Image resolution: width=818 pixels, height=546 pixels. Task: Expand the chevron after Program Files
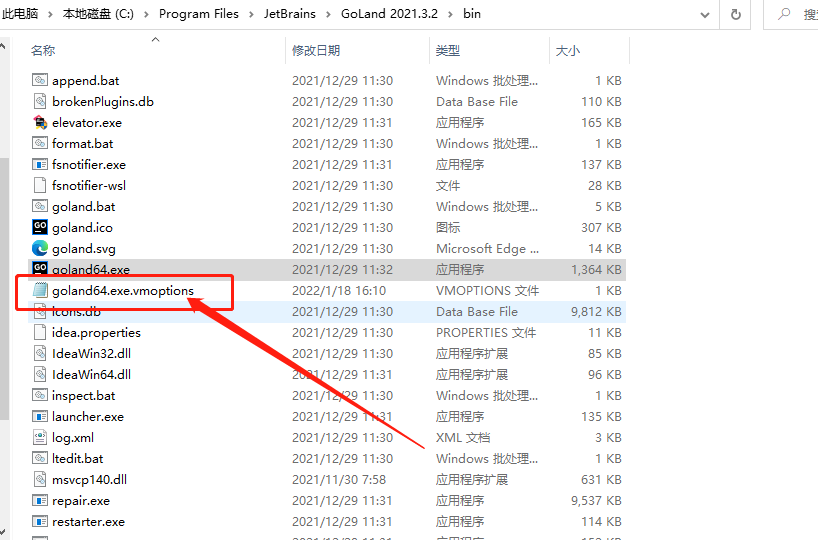click(251, 14)
